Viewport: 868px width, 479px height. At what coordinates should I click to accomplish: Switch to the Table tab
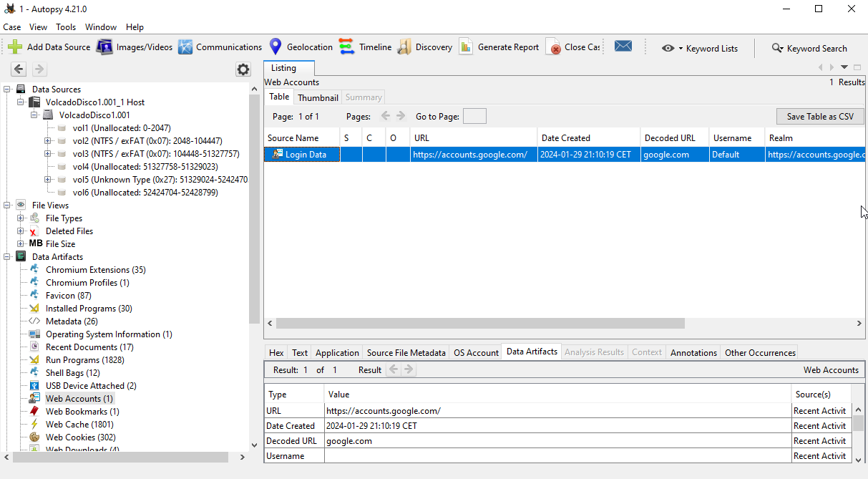pyautogui.click(x=279, y=97)
